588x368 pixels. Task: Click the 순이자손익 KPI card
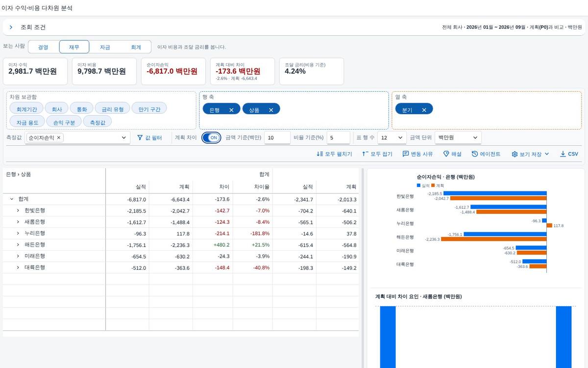pyautogui.click(x=174, y=71)
